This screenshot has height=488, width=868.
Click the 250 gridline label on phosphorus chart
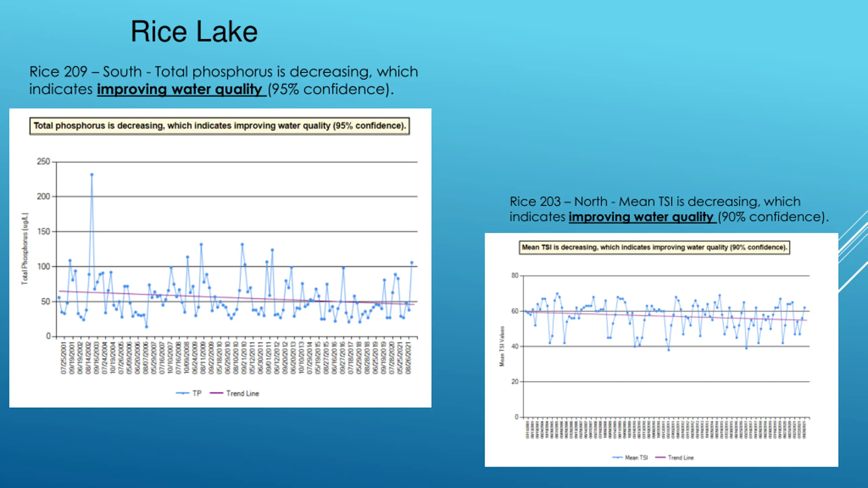coord(43,162)
